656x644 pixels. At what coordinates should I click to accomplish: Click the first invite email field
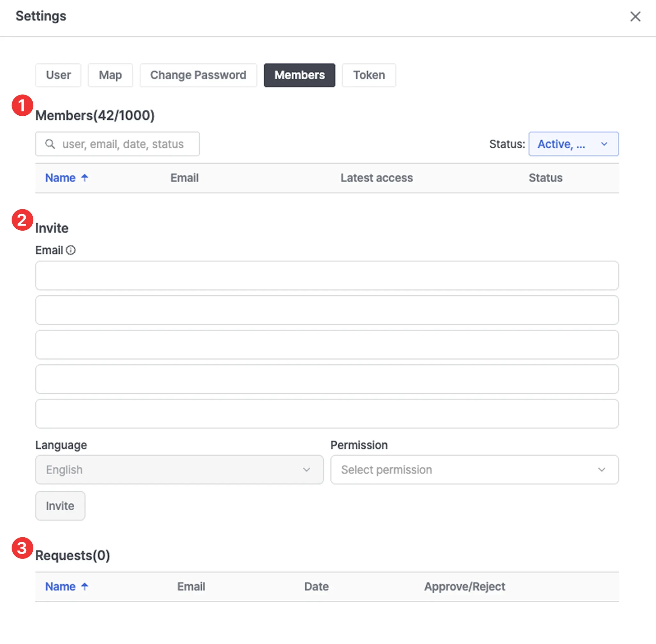[327, 275]
